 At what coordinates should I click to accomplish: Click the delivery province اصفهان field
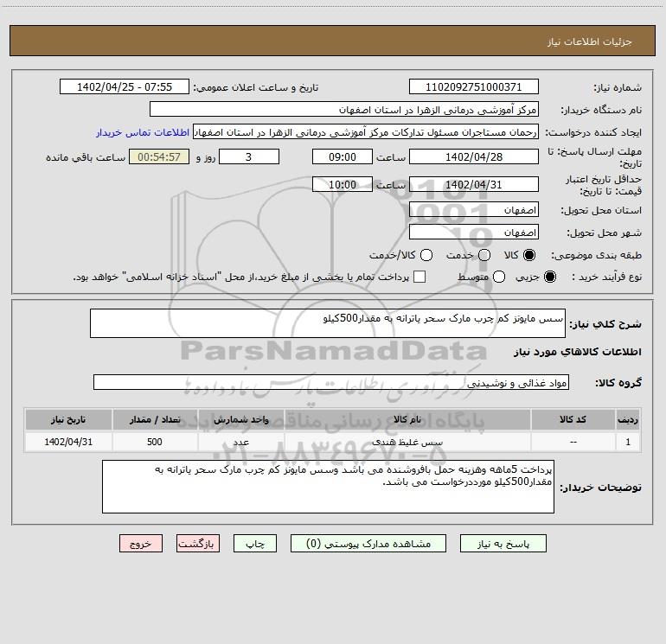point(474,210)
